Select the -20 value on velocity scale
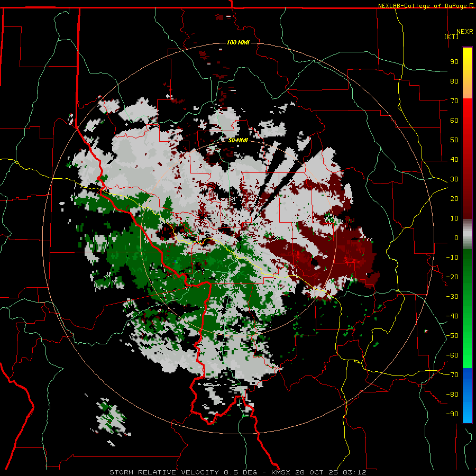 click(x=452, y=277)
